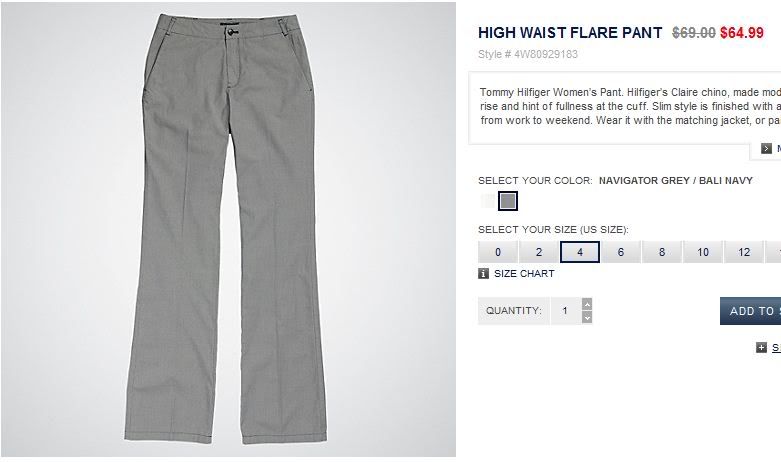
Task: Click the High Waist Flare Pant title
Action: point(570,33)
